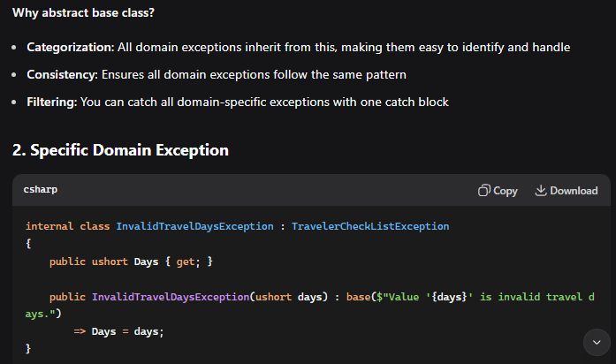Screen dimensions: 616x364
Task: Click the csharp language label
Action: click(41, 190)
